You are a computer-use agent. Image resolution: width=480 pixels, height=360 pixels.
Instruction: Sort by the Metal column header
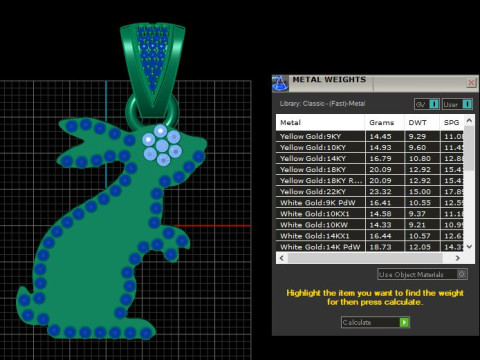coord(320,122)
